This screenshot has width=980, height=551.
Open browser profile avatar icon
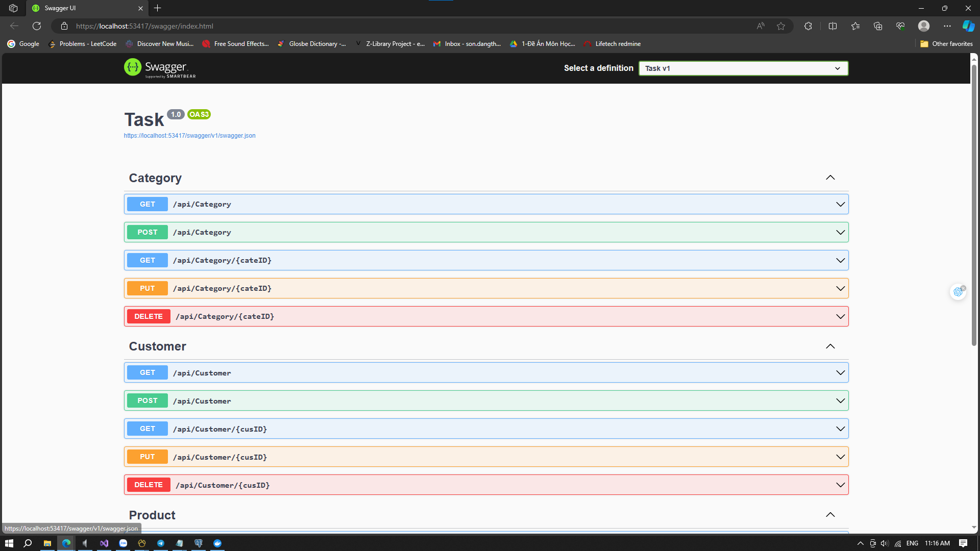point(923,26)
